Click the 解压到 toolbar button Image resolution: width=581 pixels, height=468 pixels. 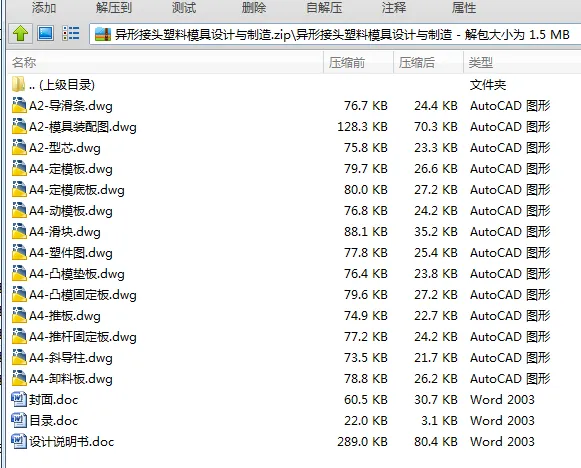pos(114,7)
